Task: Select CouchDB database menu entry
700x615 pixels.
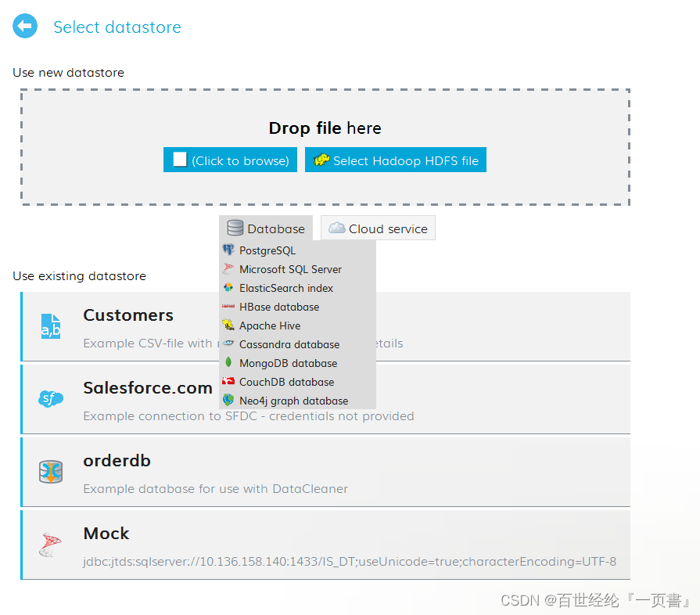Action: (297, 381)
